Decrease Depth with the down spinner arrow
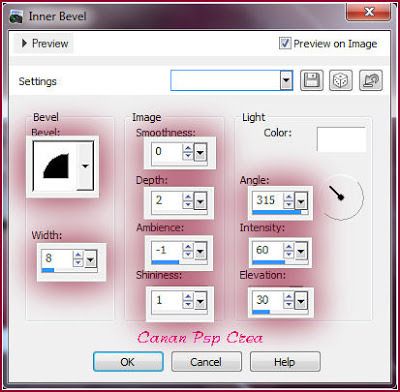This screenshot has width=400, height=392. click(188, 205)
